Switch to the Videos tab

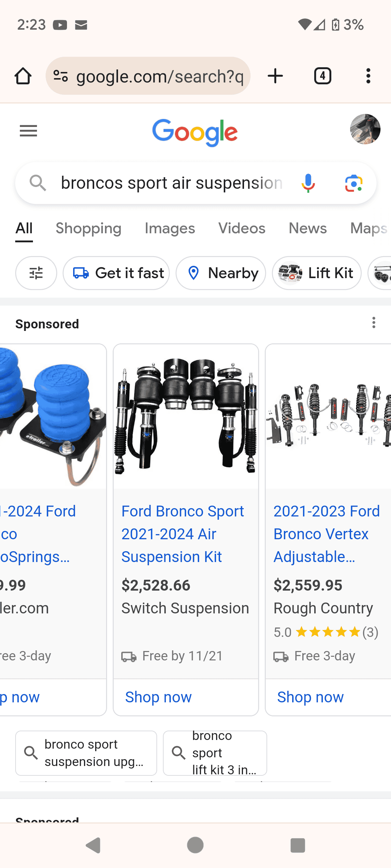tap(242, 229)
